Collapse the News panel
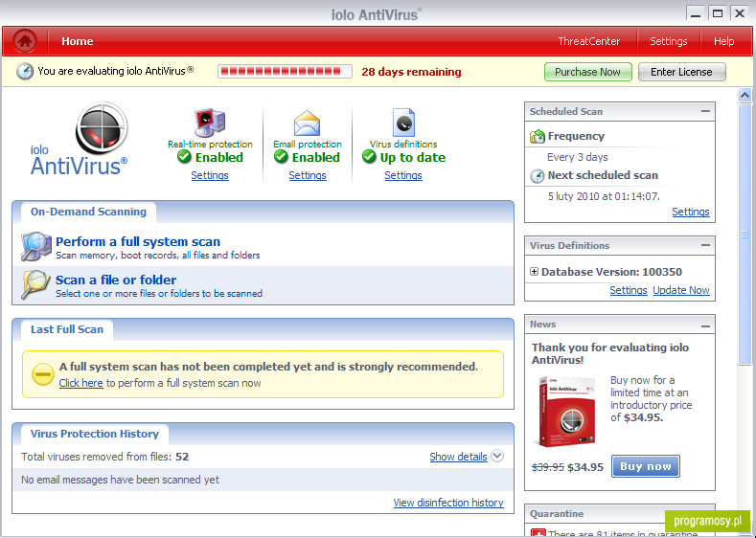Image resolution: width=756 pixels, height=538 pixels. [x=705, y=326]
